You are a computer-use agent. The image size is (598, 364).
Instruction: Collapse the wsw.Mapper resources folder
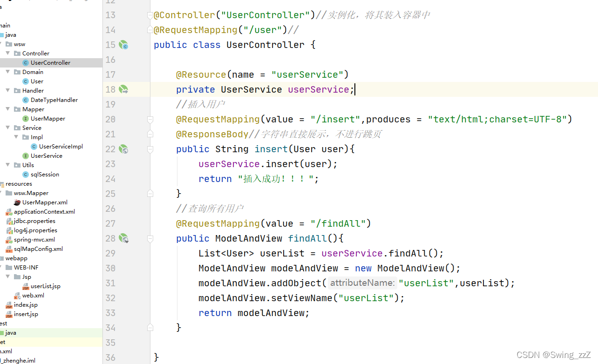(x=0, y=193)
